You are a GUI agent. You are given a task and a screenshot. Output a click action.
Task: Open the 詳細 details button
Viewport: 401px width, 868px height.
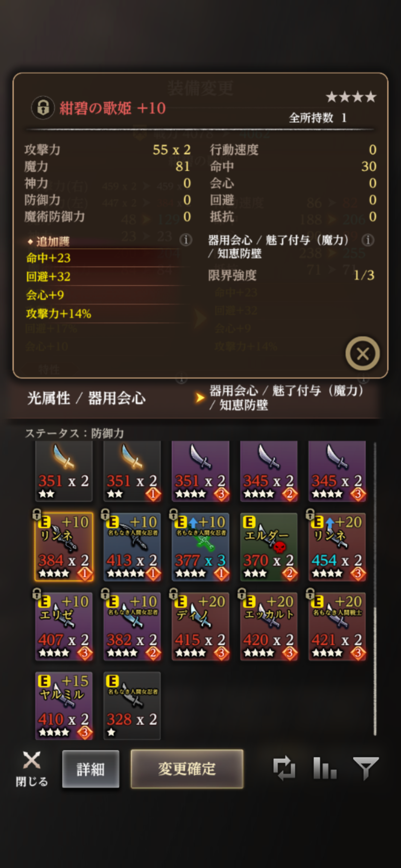point(91,769)
